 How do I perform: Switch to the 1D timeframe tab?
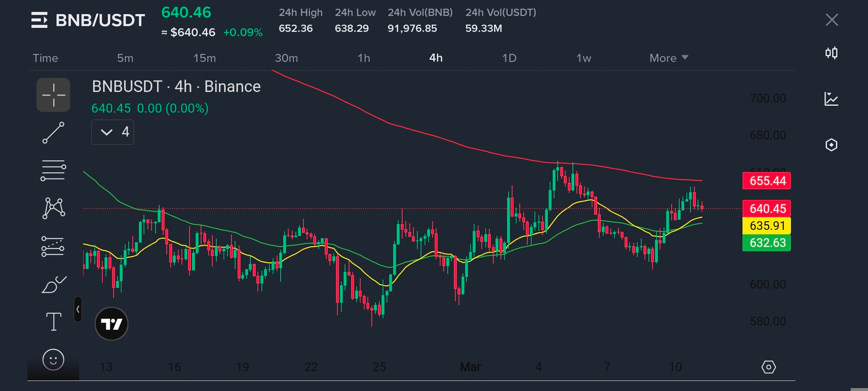pos(509,58)
